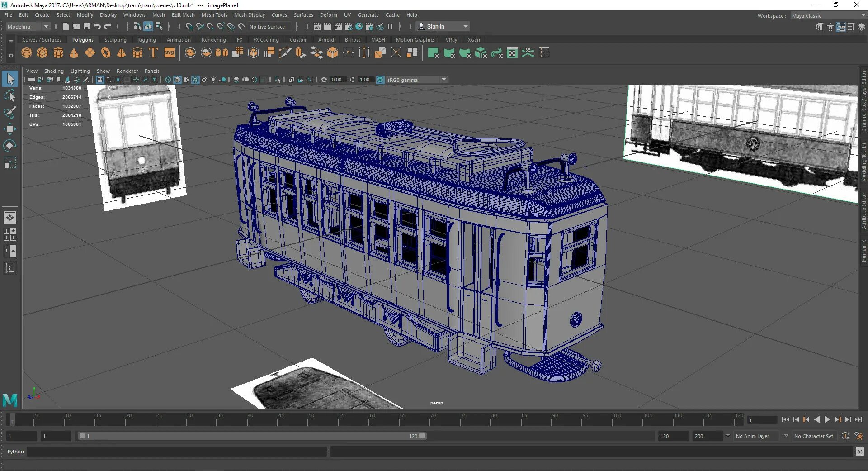Image resolution: width=868 pixels, height=471 pixels.
Task: Click the Open Scene folder icon
Action: coord(76,27)
